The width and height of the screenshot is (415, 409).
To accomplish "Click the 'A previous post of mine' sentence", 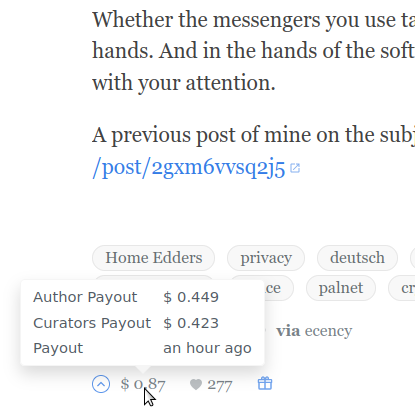I will [253, 136].
